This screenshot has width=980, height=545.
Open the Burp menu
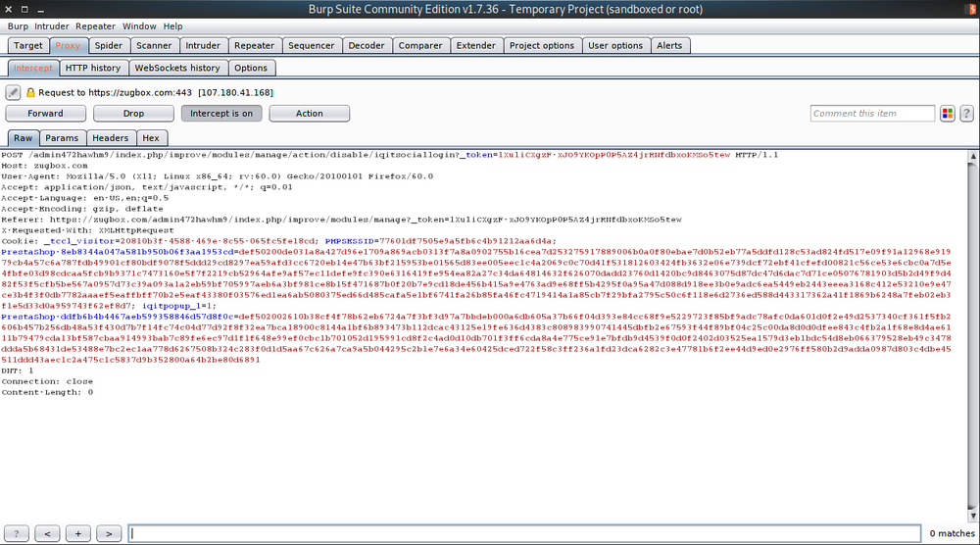click(18, 26)
